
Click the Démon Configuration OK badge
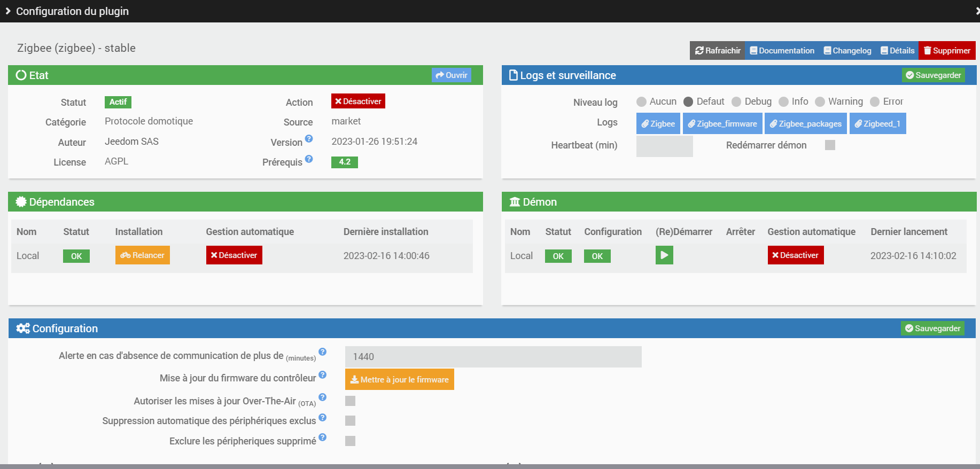coord(597,256)
